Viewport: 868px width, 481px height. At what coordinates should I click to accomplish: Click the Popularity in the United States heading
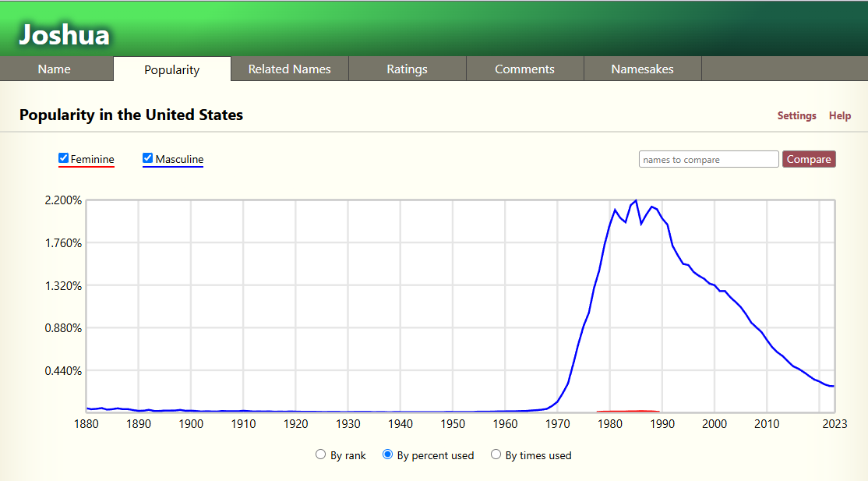(x=131, y=115)
